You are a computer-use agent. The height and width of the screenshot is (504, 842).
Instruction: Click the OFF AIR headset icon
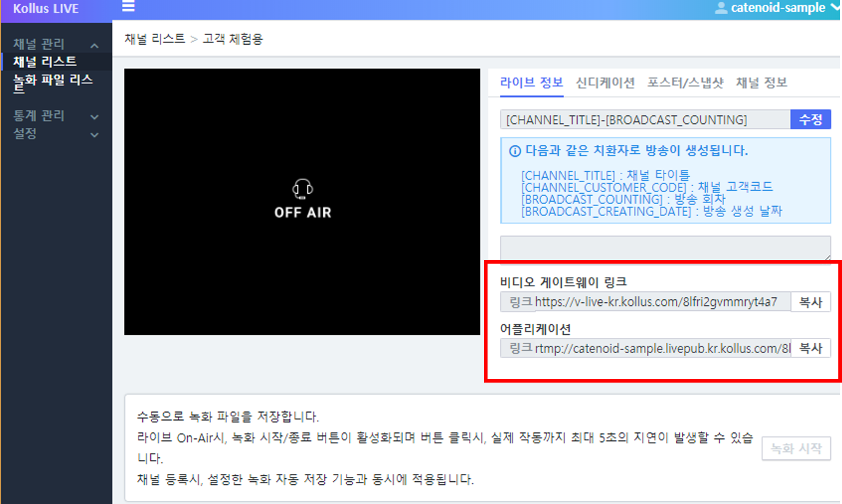pyautogui.click(x=303, y=189)
